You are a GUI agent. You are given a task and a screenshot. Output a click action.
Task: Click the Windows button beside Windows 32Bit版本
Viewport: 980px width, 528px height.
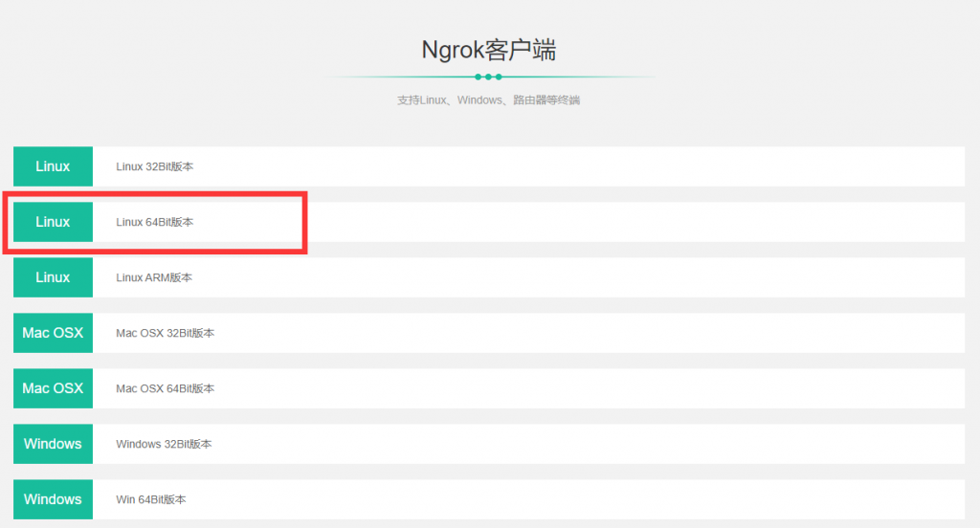click(54, 444)
